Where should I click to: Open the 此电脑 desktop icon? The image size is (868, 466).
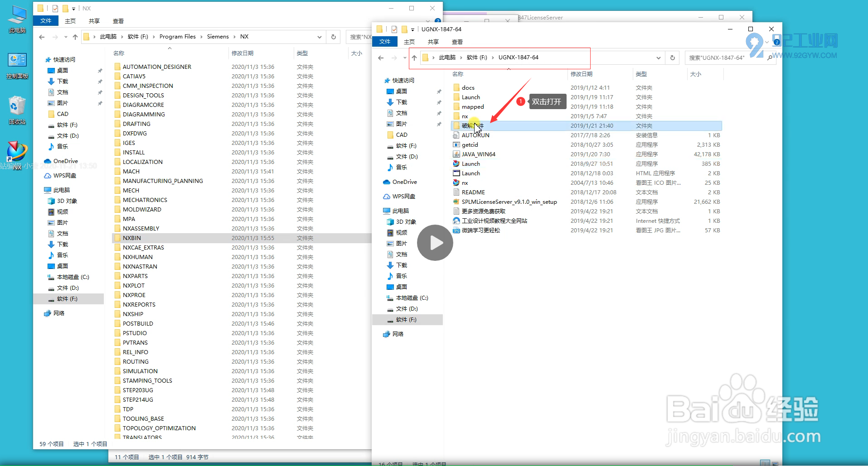(x=17, y=19)
